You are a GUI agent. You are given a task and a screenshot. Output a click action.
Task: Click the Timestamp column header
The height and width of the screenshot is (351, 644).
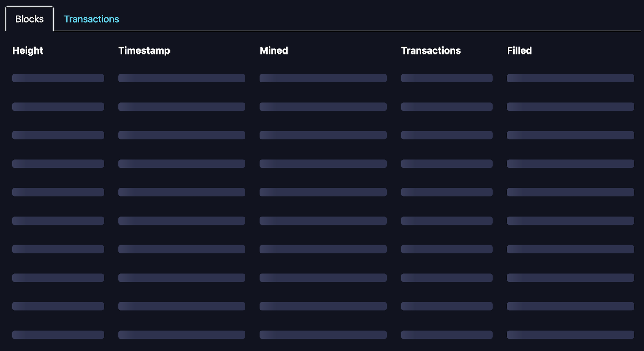[x=144, y=50]
